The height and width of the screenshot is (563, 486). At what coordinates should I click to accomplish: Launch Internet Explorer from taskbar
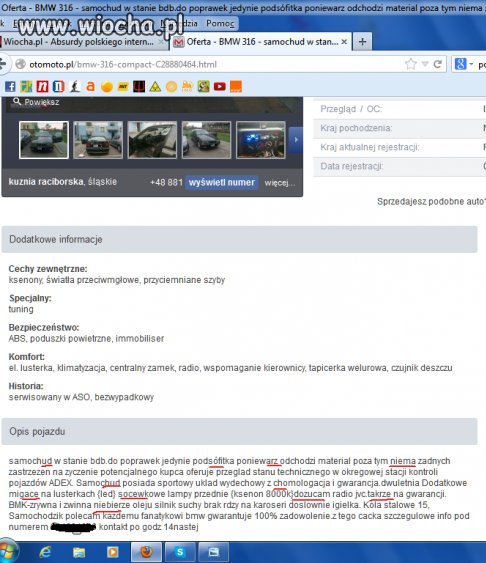(x=45, y=552)
